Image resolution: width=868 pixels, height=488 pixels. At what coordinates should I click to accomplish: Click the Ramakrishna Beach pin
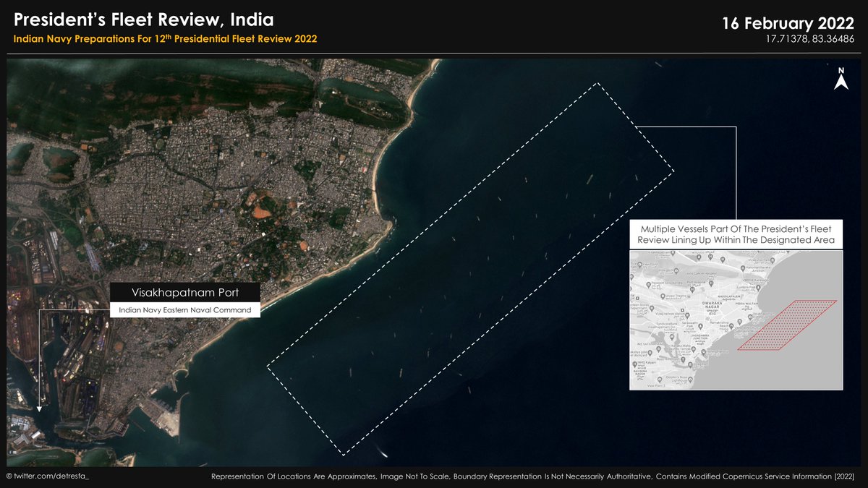[731, 326]
